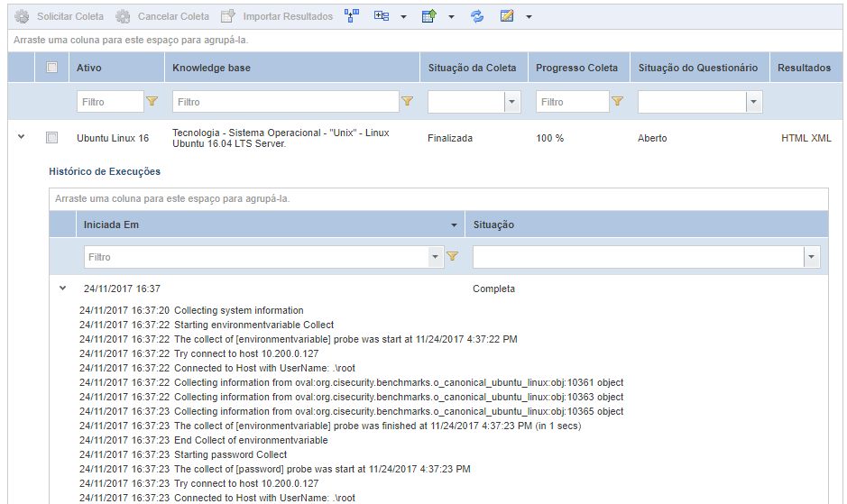The height and width of the screenshot is (504, 847).
Task: Click the 100 % progress cell
Action: pos(550,138)
